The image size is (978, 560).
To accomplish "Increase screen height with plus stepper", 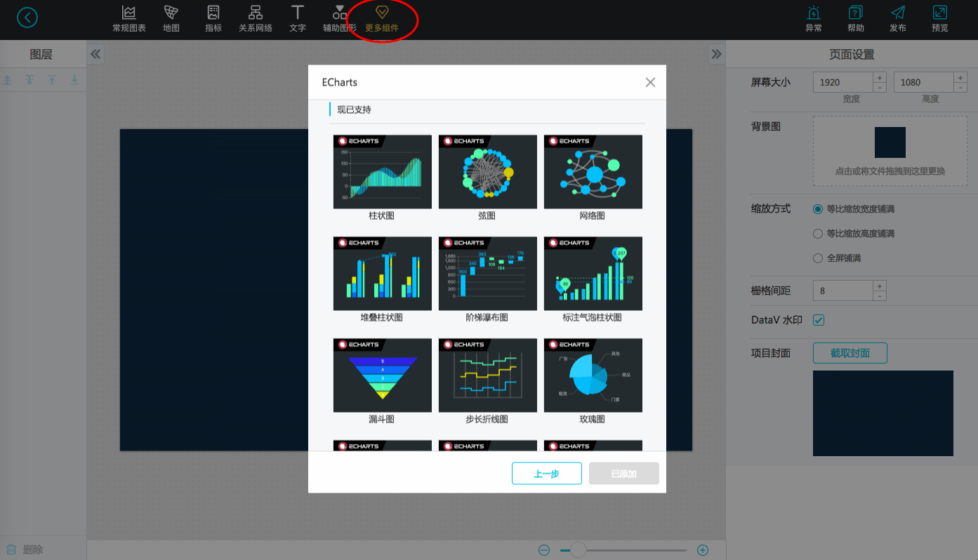I will [960, 77].
